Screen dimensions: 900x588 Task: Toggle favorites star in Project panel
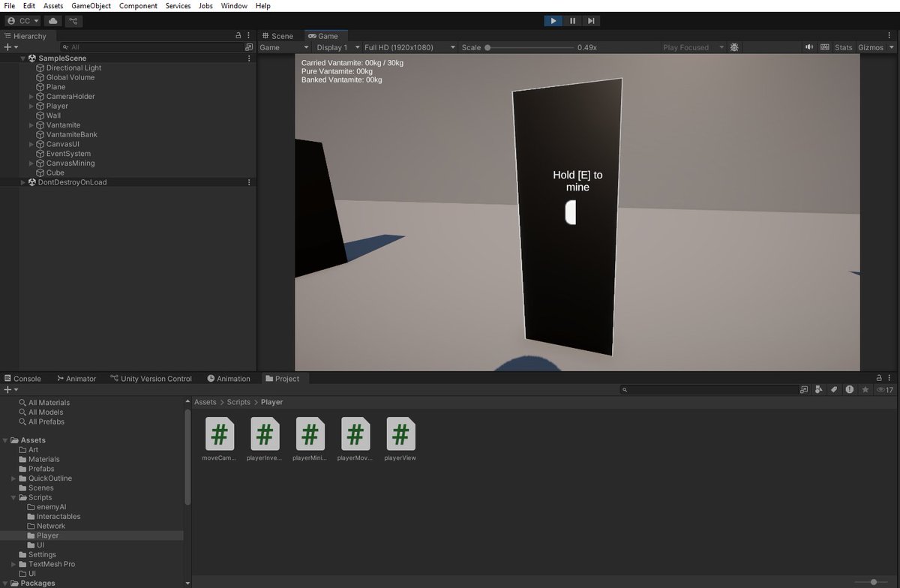click(x=865, y=390)
